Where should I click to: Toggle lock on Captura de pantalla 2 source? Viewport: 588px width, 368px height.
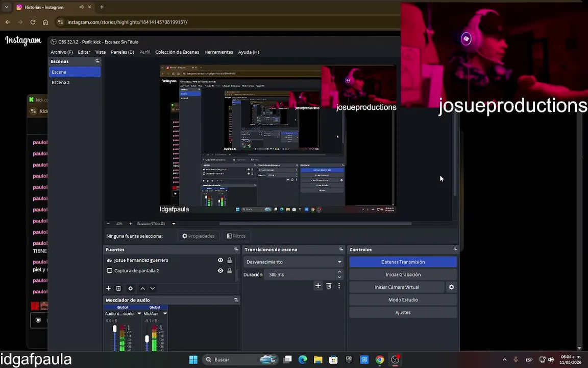pos(230,270)
